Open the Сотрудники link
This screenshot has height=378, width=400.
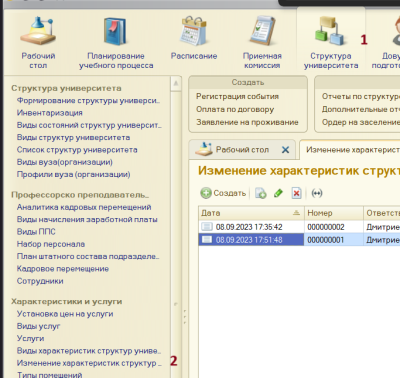pos(40,281)
